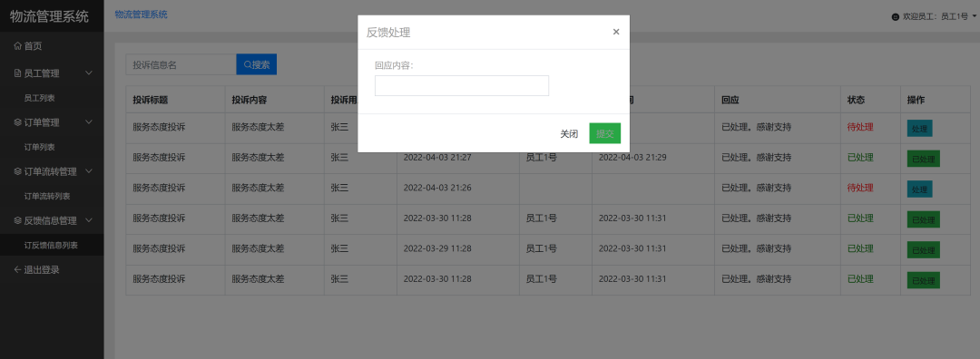Collapse the 订单管理 chevron
This screenshot has width=980, height=359.
[x=89, y=122]
